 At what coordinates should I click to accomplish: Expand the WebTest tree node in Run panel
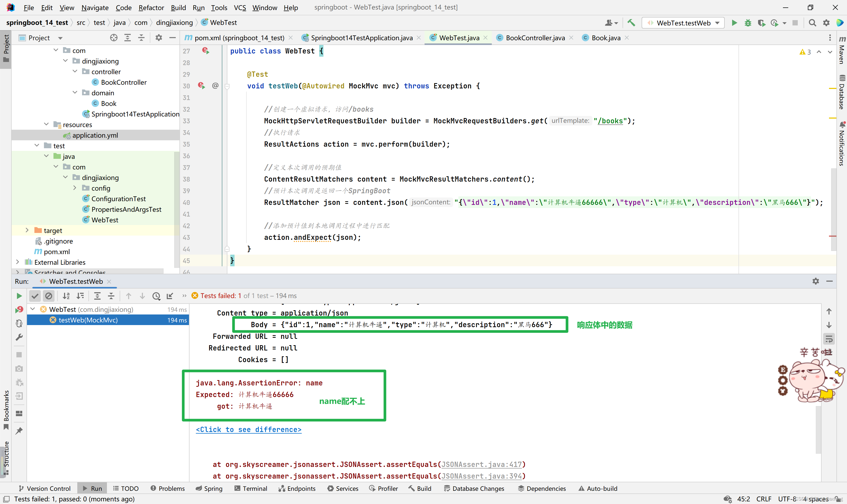(x=33, y=309)
